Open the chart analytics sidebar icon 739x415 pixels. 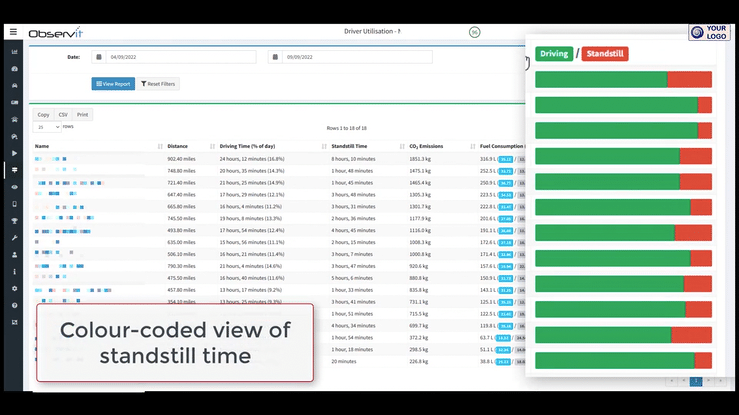15,52
